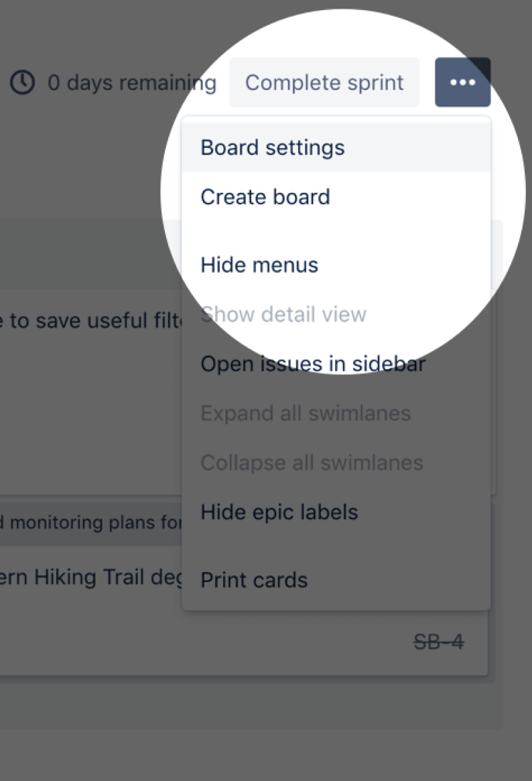This screenshot has width=532, height=781.
Task: Open issues in sidebar
Action: point(312,363)
